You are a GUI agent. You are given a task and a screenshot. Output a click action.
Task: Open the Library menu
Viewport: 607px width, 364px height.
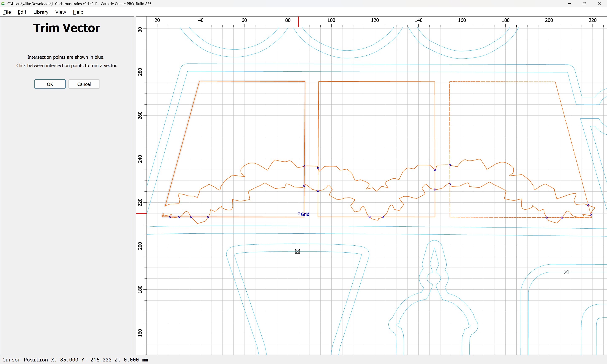(x=41, y=12)
